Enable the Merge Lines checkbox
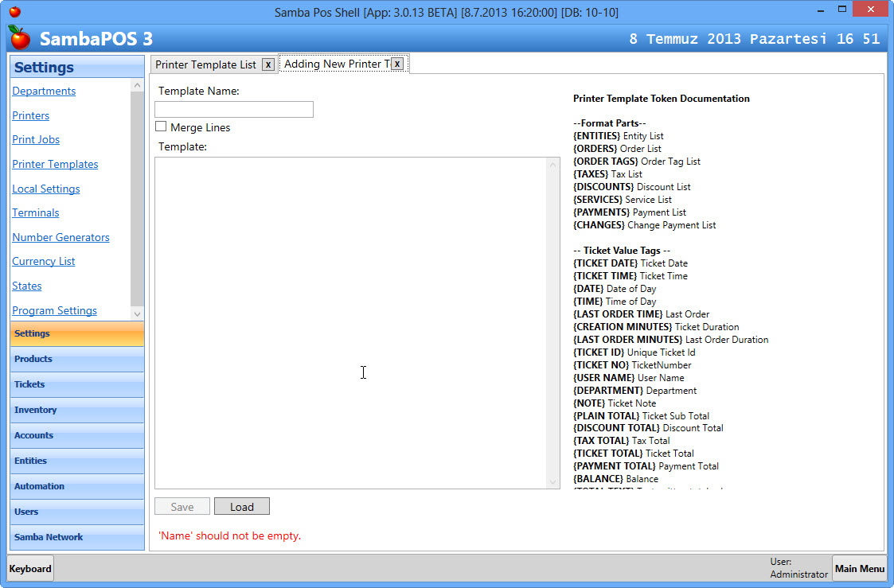The width and height of the screenshot is (894, 588). [161, 127]
